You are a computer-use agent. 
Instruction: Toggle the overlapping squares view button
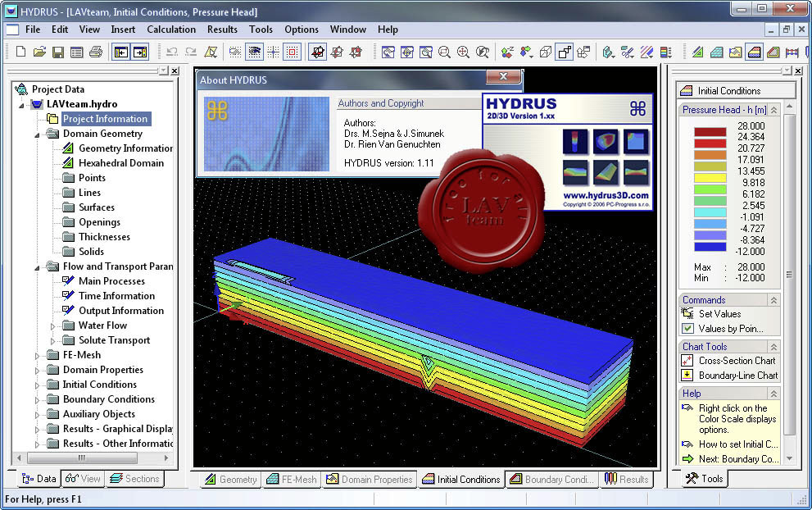click(564, 52)
